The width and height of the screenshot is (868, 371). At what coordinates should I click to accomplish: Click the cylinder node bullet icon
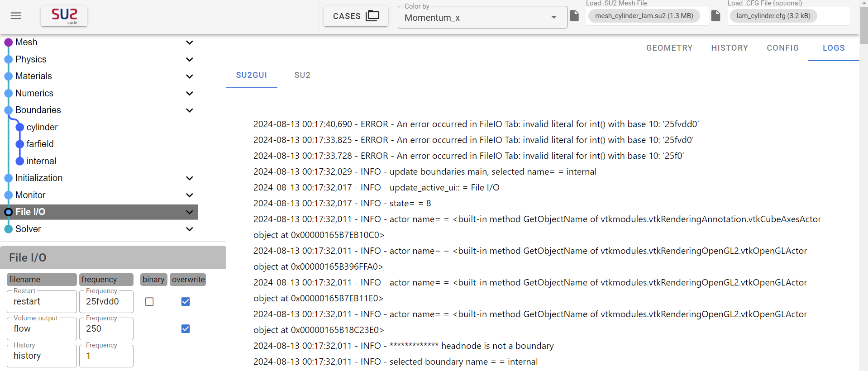coord(20,127)
